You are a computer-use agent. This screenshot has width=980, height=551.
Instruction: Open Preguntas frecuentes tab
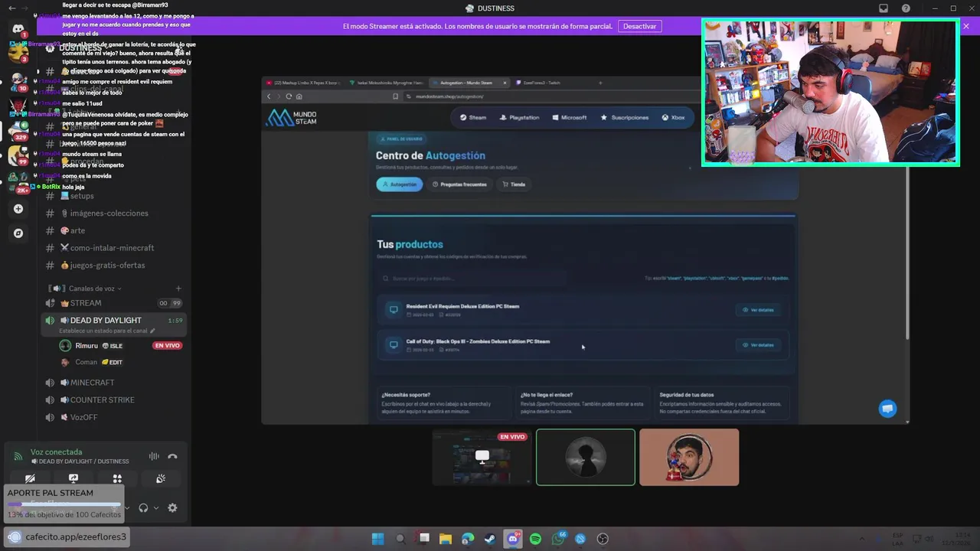(459, 184)
